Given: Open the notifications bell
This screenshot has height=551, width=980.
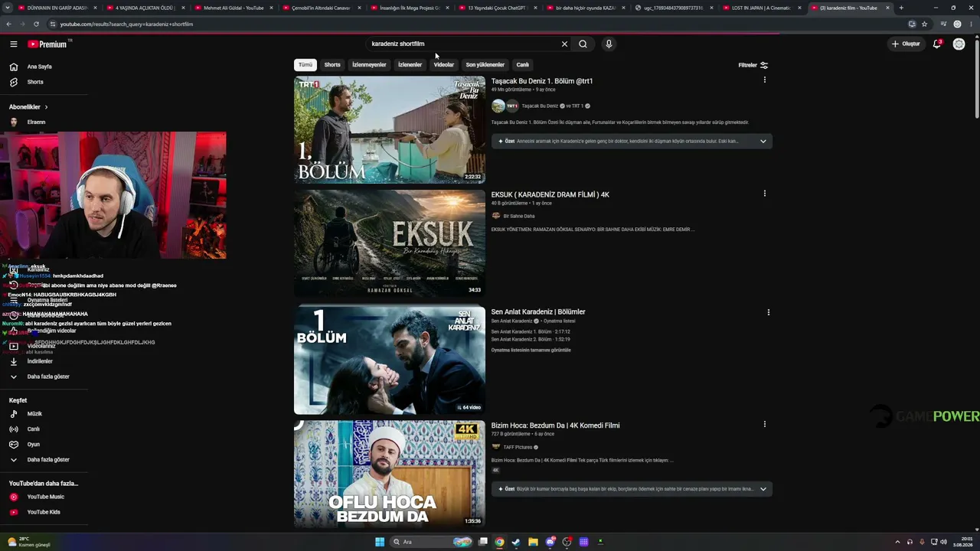Looking at the screenshot, I should [x=936, y=44].
